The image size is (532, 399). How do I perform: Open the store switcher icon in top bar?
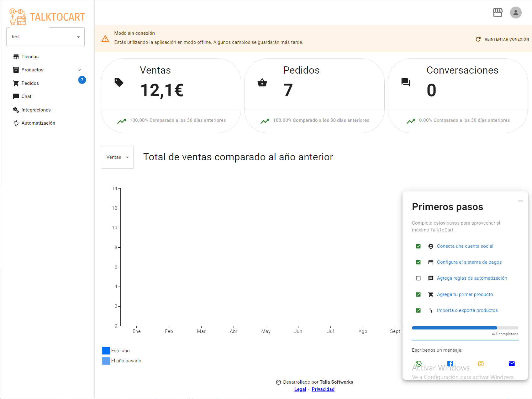click(x=498, y=13)
